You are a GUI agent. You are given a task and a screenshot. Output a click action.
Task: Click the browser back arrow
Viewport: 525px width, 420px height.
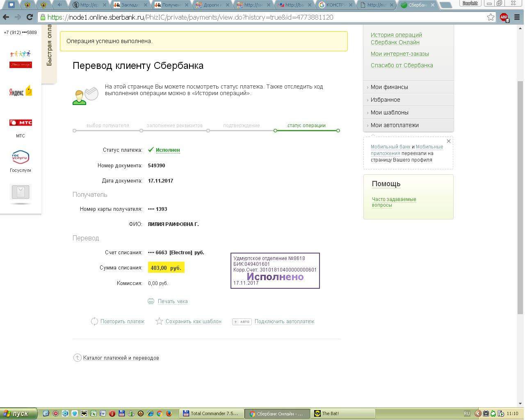(6, 17)
